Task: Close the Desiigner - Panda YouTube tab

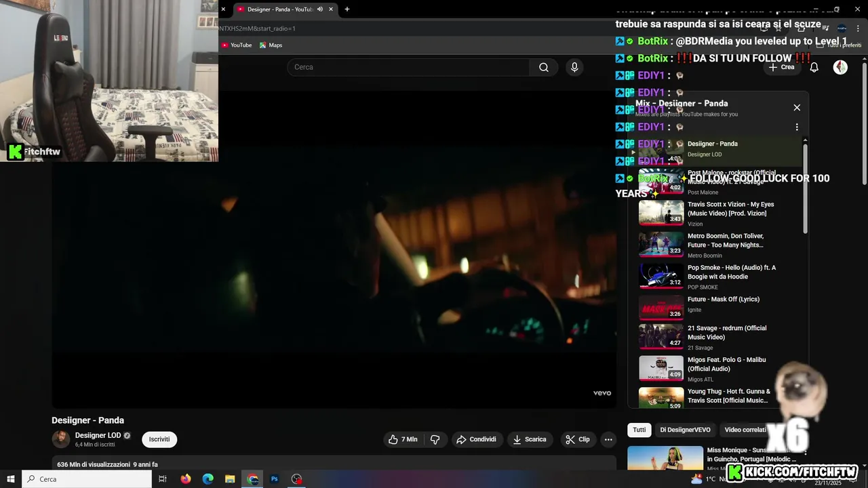Action: click(x=331, y=9)
